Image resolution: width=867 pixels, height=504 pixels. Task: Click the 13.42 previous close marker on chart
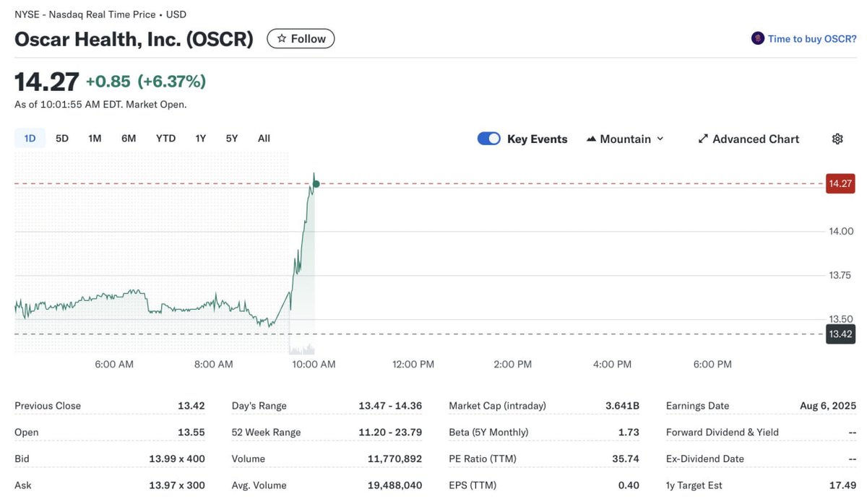pos(841,334)
